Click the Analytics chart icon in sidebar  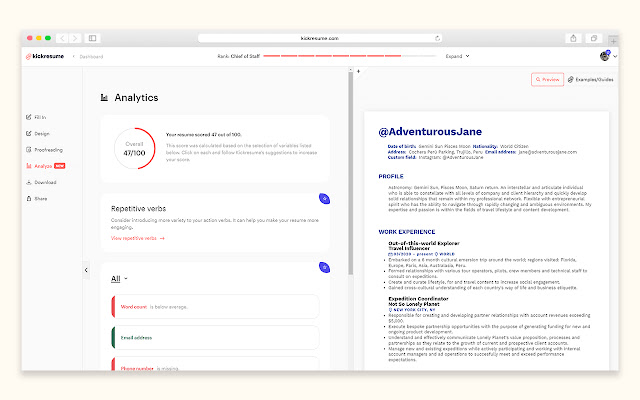(29, 166)
